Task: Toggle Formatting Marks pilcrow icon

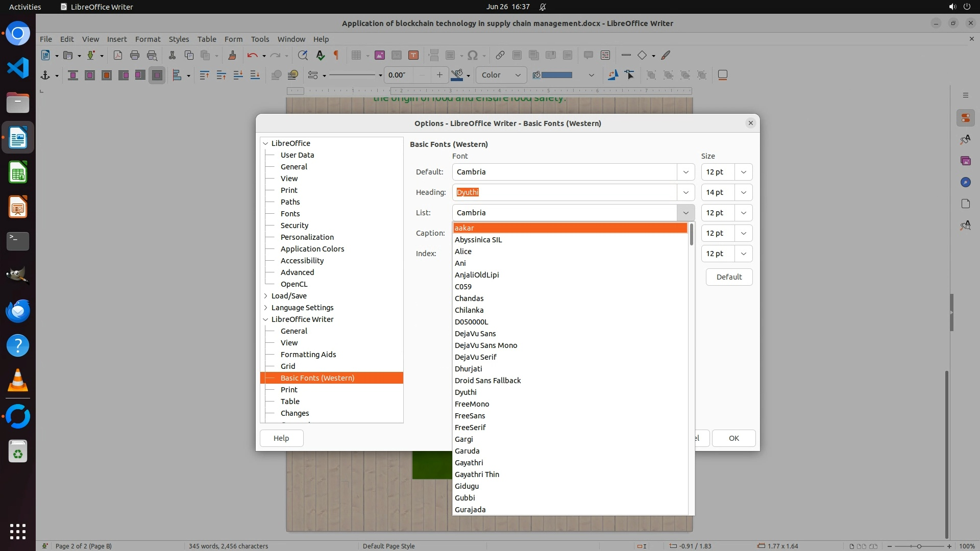Action: coord(336,55)
